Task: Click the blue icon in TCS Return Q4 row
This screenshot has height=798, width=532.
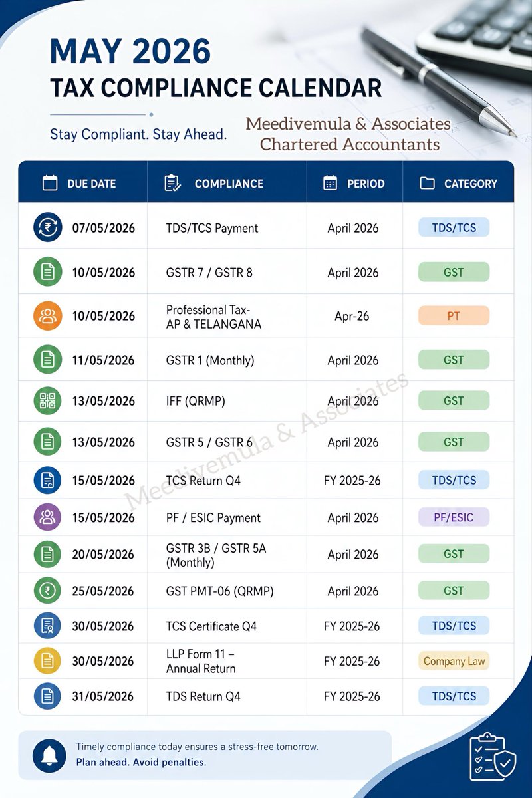Action: tap(47, 480)
